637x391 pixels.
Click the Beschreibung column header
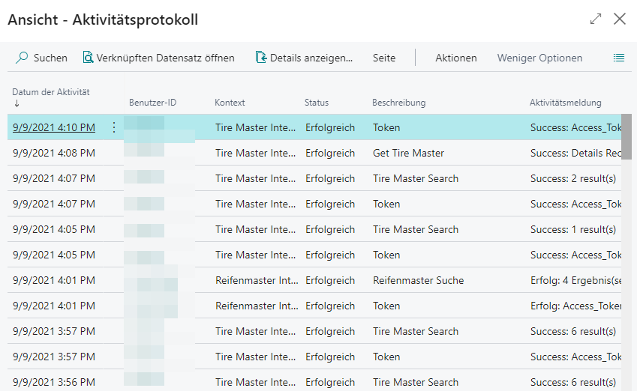tap(399, 103)
